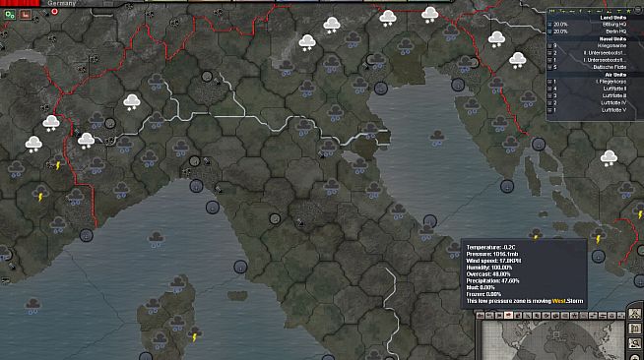Expand the Luftflotte II row

click(x=549, y=89)
